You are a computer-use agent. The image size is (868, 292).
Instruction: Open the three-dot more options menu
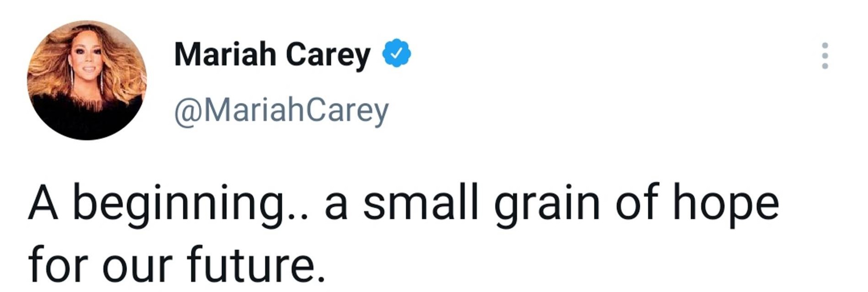pos(825,56)
